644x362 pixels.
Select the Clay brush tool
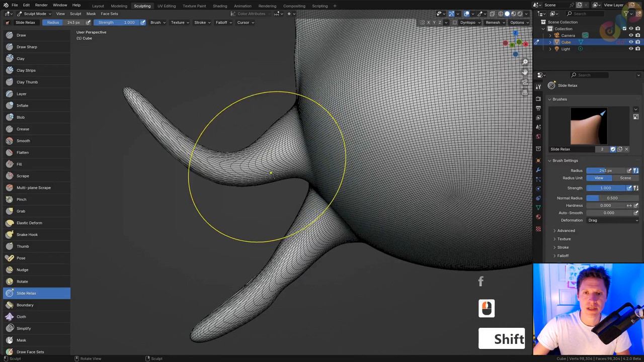(36, 58)
